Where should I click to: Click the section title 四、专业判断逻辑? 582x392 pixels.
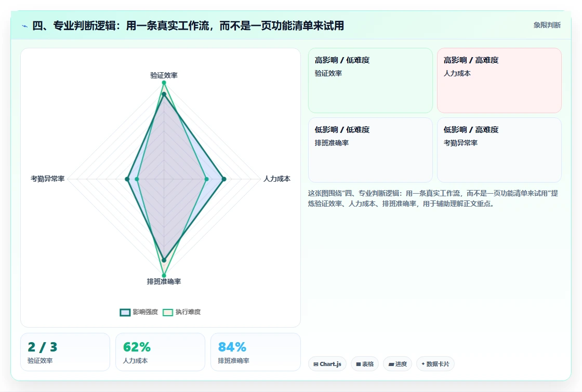tap(188, 25)
